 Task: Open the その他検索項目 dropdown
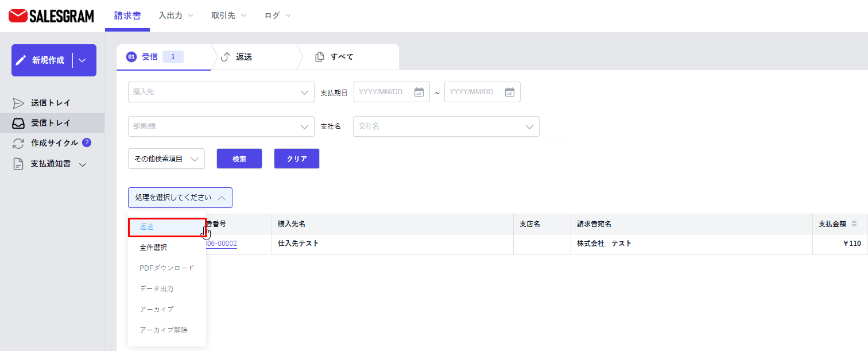coord(166,159)
